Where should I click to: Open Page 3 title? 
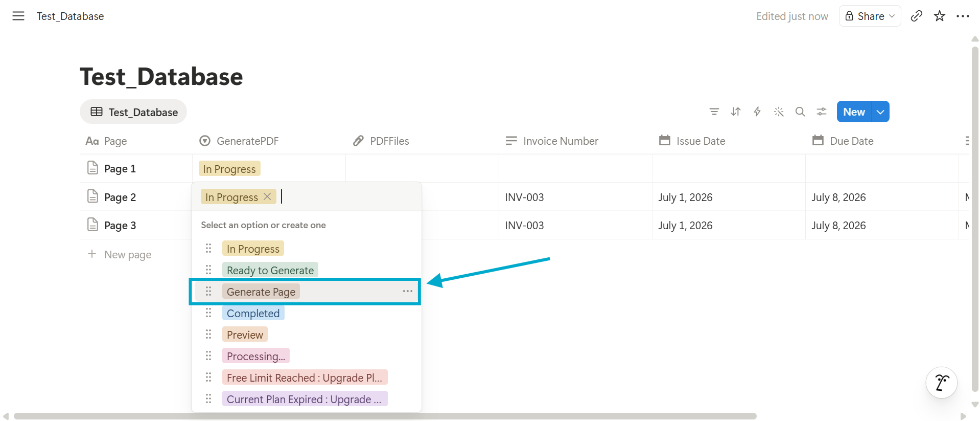[120, 225]
